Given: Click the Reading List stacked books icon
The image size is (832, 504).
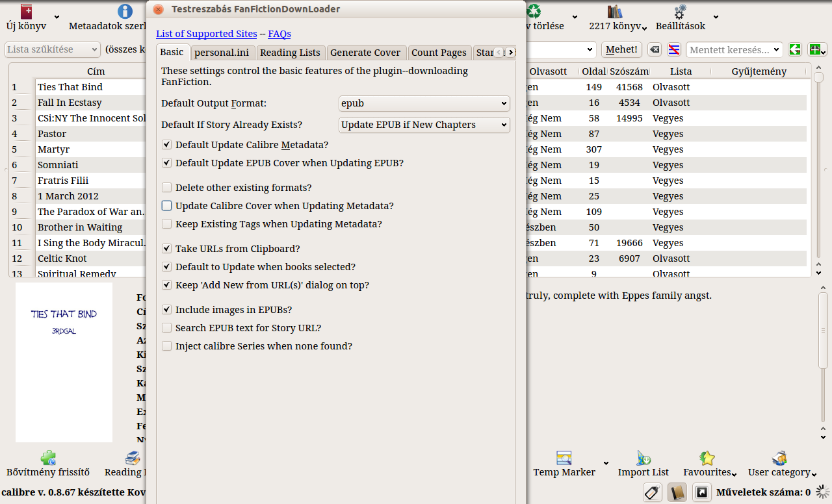Looking at the screenshot, I should 133,458.
